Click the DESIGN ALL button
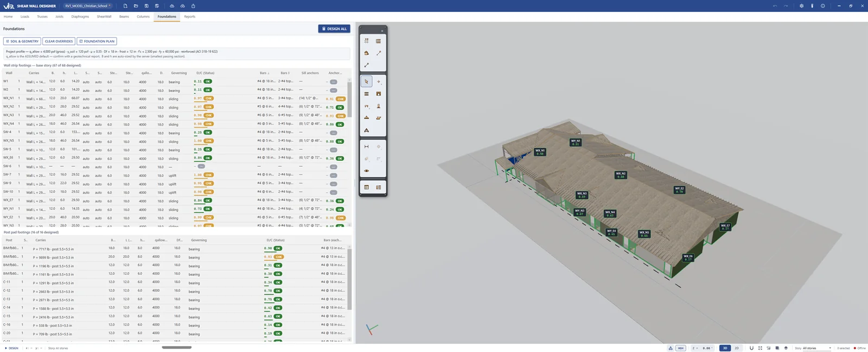 click(334, 29)
